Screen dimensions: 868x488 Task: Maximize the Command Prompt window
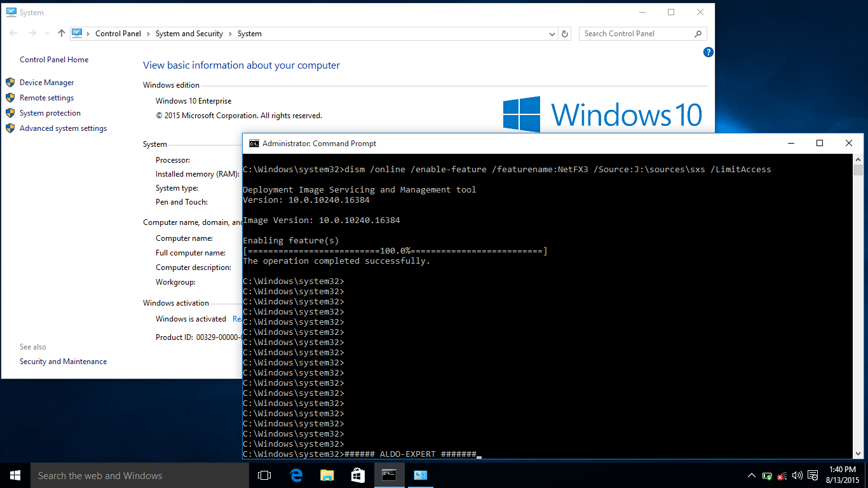(820, 144)
